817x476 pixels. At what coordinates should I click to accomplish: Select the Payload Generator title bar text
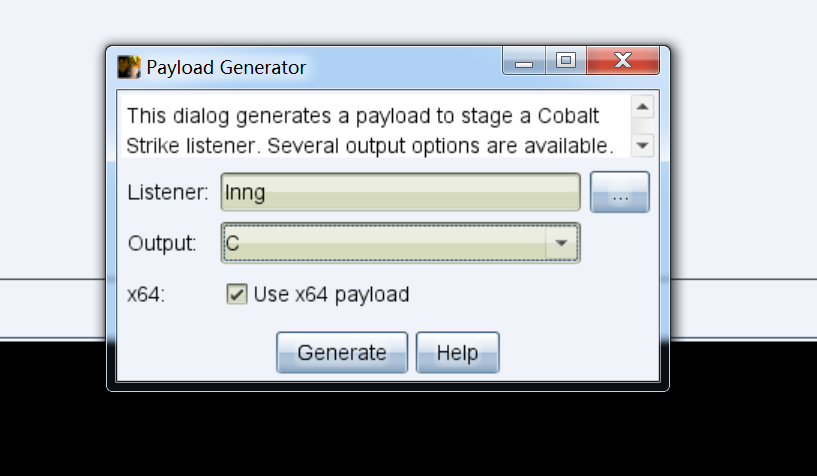point(226,68)
